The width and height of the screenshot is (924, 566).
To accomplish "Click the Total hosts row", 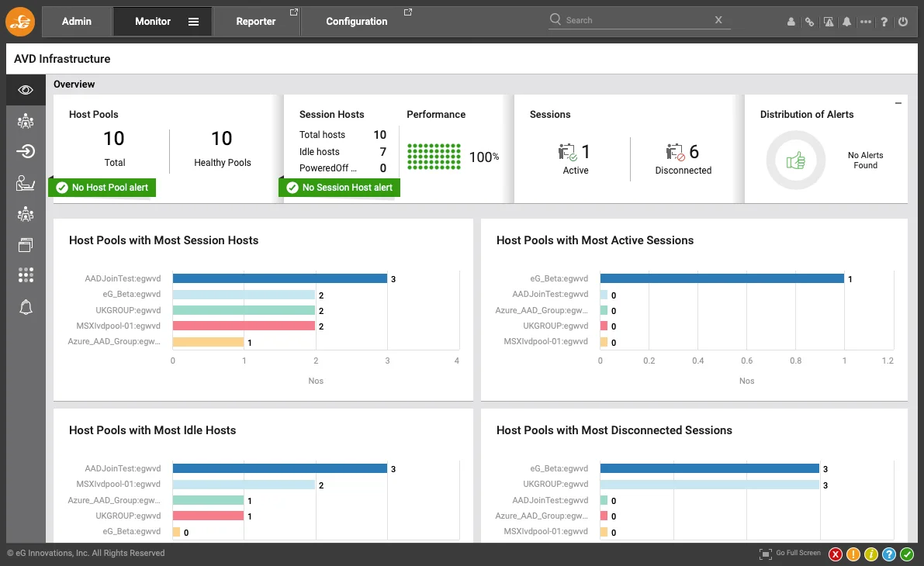I will tap(342, 135).
